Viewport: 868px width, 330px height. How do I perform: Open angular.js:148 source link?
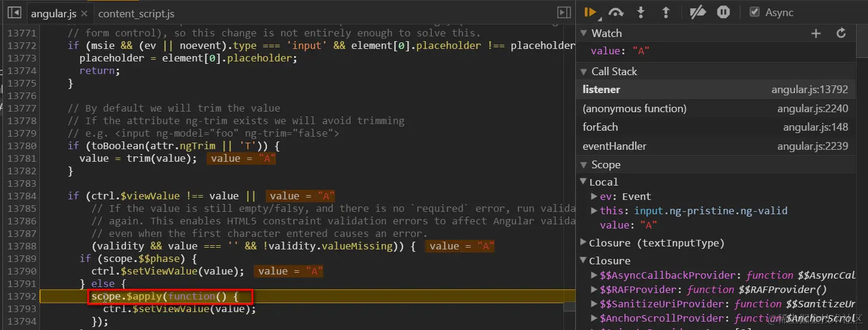(x=815, y=127)
